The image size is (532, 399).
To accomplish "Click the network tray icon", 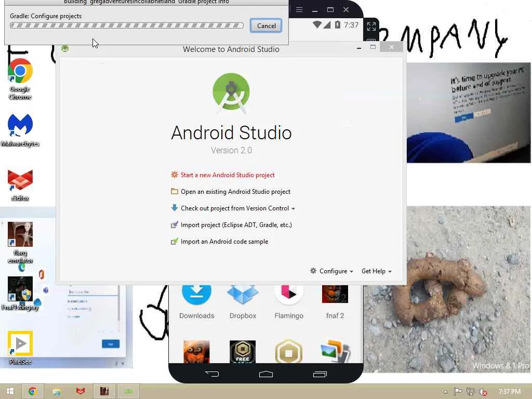I will point(471,392).
